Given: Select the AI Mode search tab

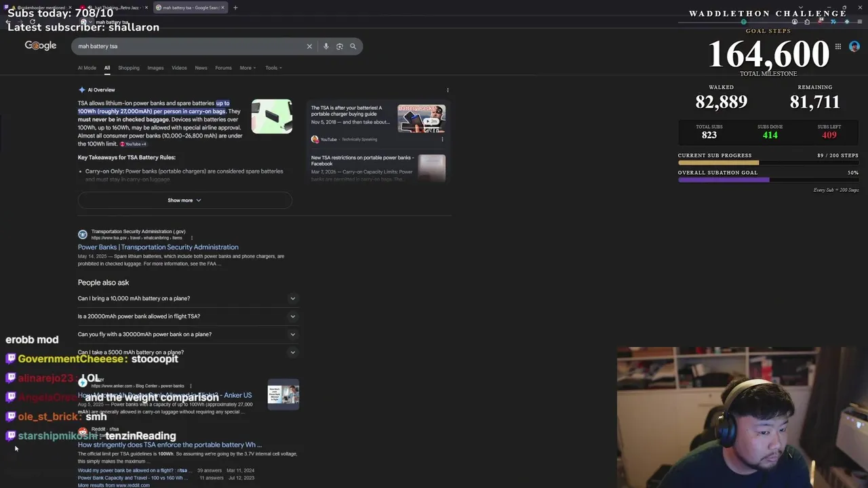Looking at the screenshot, I should pos(87,68).
